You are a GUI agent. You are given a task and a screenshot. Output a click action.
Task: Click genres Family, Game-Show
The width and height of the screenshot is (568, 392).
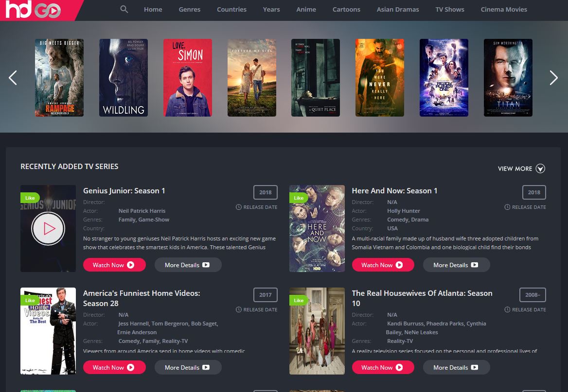144,220
